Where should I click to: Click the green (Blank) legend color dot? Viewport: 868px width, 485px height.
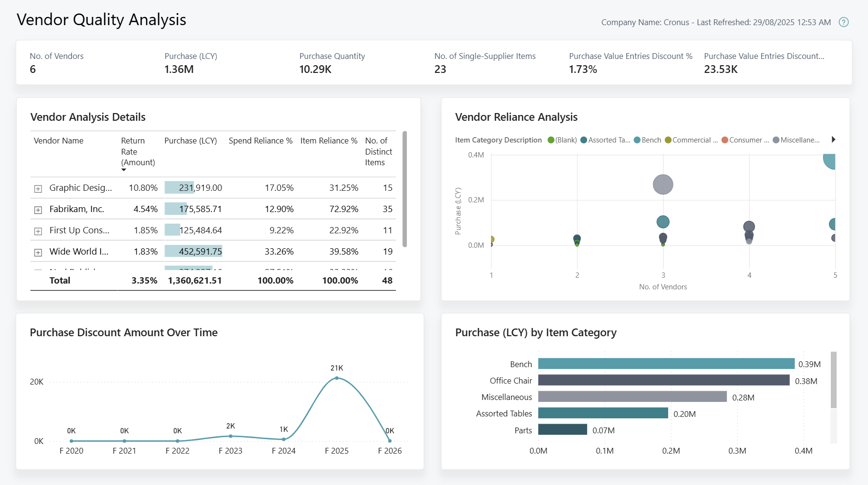coord(550,140)
